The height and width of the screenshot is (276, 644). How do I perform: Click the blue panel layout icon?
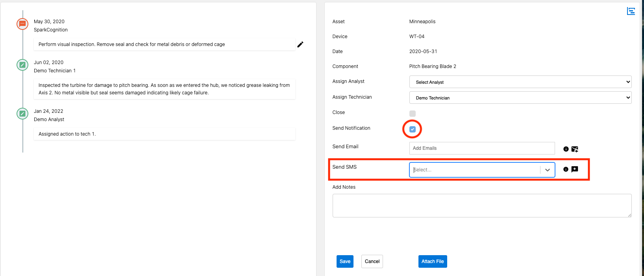[631, 11]
